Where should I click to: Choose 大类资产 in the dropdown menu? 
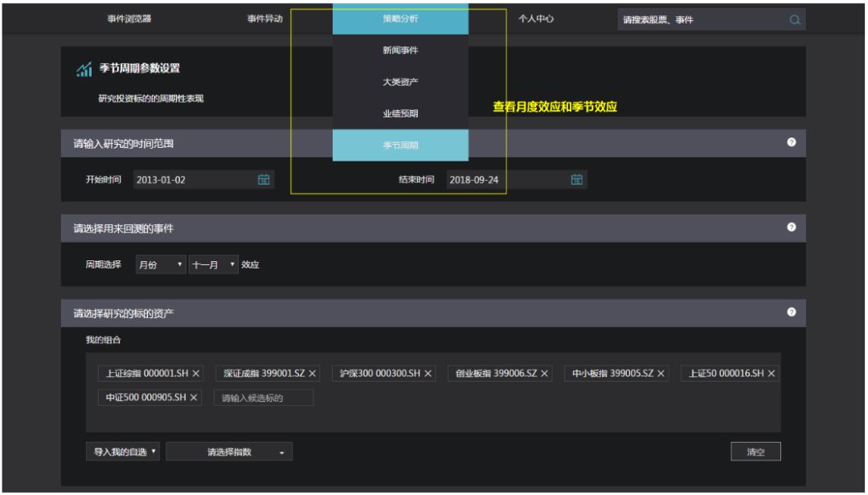399,80
